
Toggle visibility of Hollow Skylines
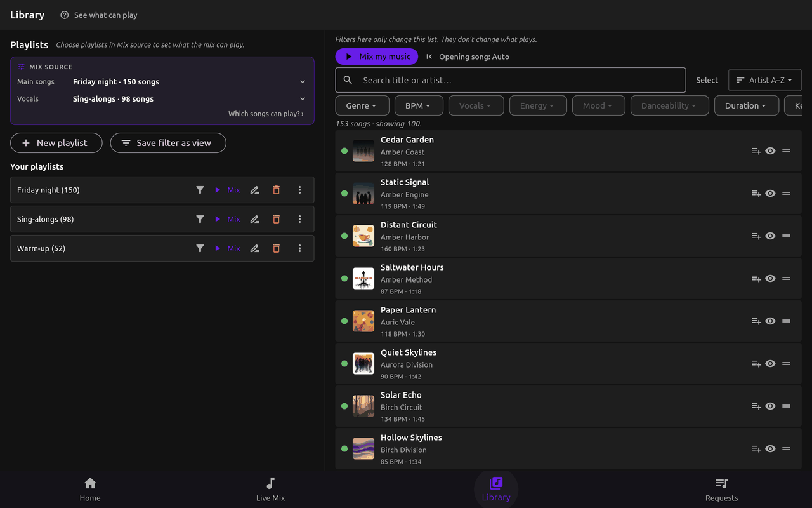[x=770, y=449]
